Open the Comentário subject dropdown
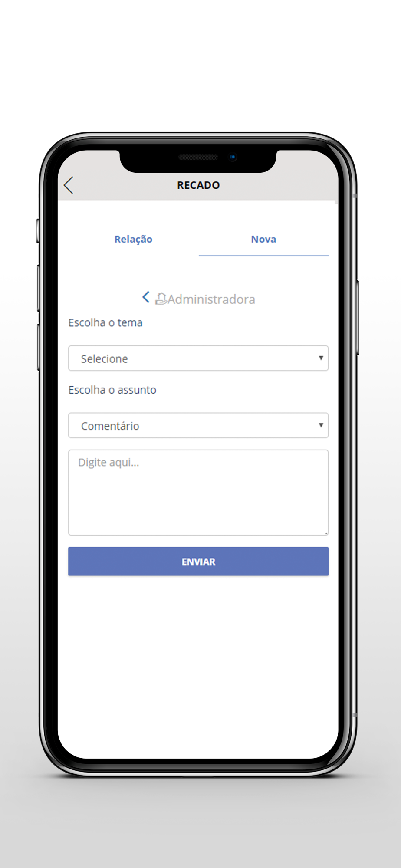 pyautogui.click(x=198, y=425)
